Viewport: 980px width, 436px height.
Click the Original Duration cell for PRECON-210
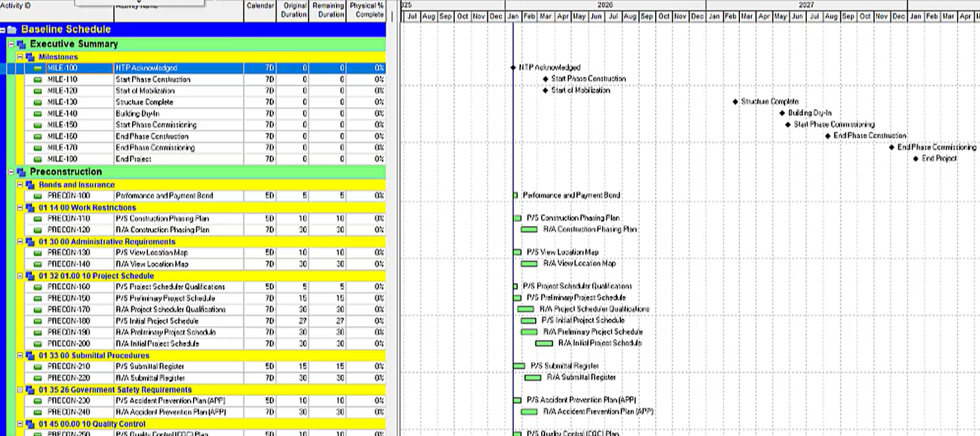coord(292,366)
